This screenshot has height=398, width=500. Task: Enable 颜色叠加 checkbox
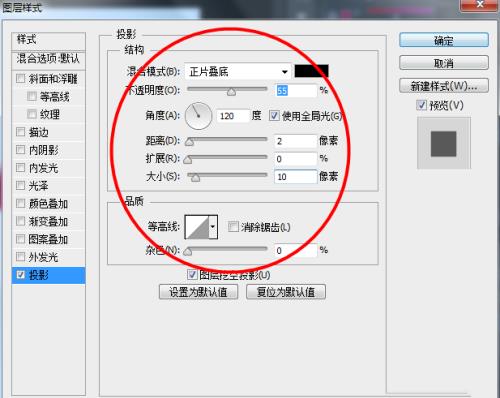[x=20, y=203]
